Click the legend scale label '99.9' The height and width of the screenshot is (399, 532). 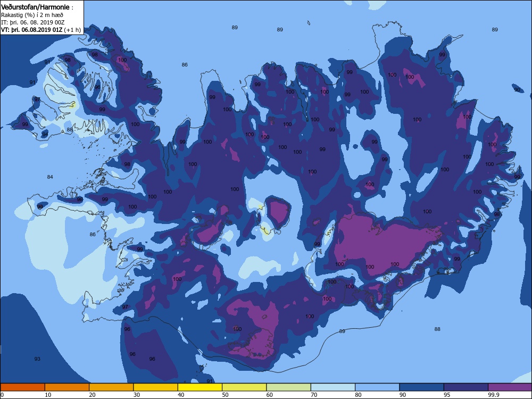click(x=493, y=395)
